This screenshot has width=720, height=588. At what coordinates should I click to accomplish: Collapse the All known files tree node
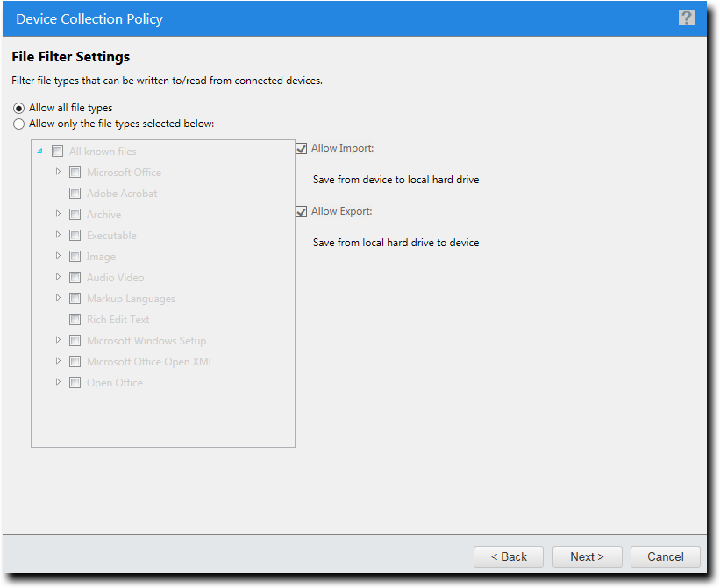coord(39,151)
